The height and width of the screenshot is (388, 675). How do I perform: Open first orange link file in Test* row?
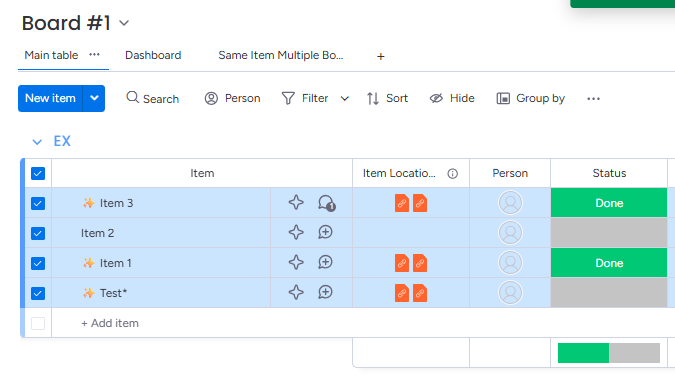pos(402,293)
